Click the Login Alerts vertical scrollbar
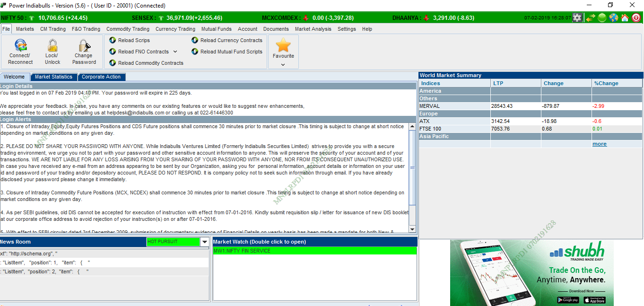The width and height of the screenshot is (644, 306). coord(412,168)
